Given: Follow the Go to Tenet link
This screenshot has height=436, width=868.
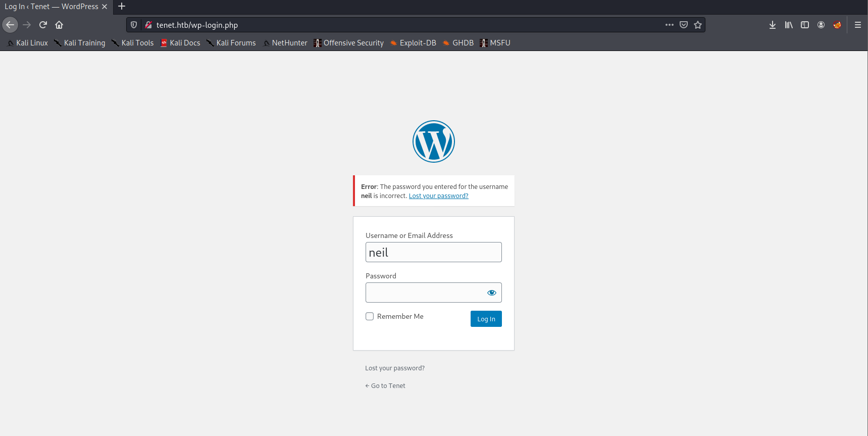Looking at the screenshot, I should pos(385,386).
